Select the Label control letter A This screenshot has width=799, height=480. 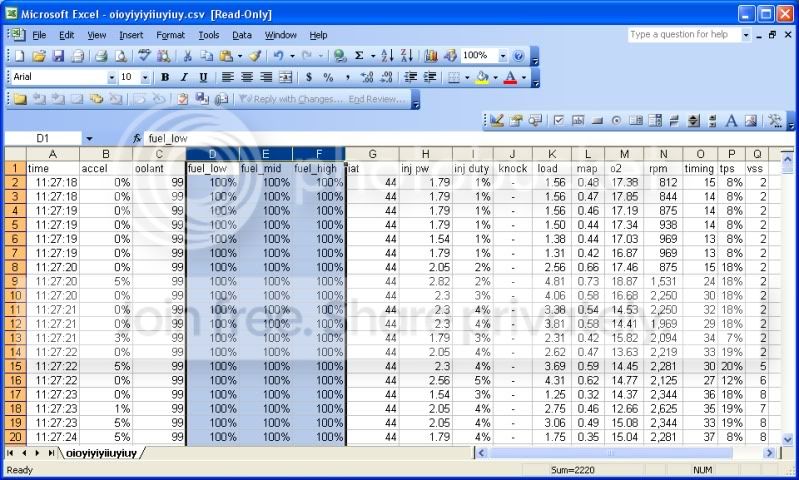(x=732, y=121)
